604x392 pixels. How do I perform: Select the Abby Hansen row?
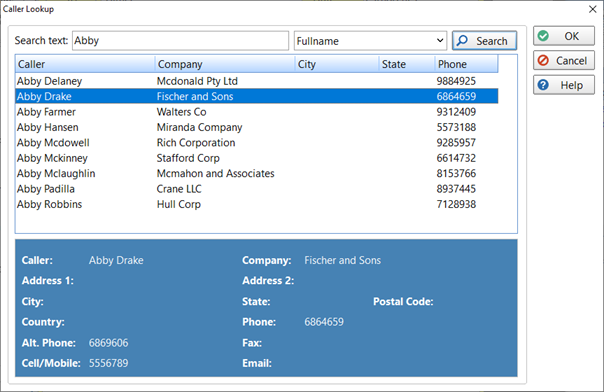(257, 127)
